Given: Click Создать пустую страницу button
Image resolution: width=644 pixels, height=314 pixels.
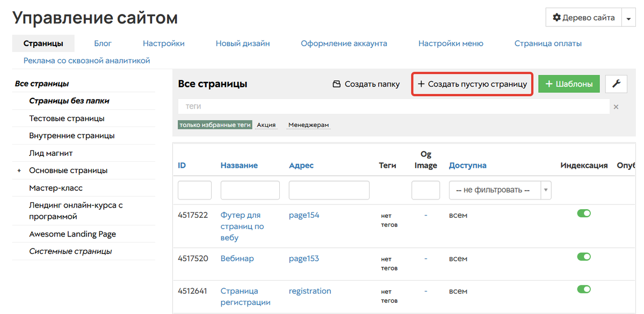Looking at the screenshot, I should 472,84.
